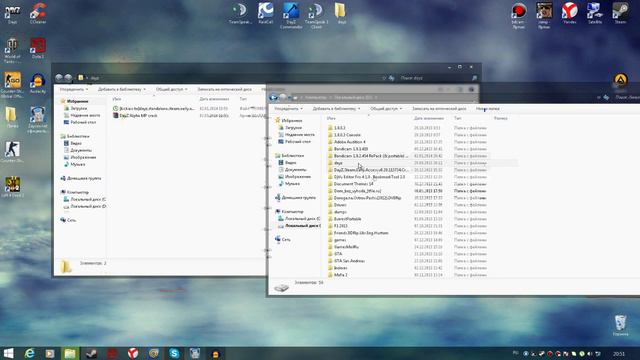Open Добавить в библиотеку dropdown in Local Disk D window
Screen dimensions: 640x360
pos(336,109)
